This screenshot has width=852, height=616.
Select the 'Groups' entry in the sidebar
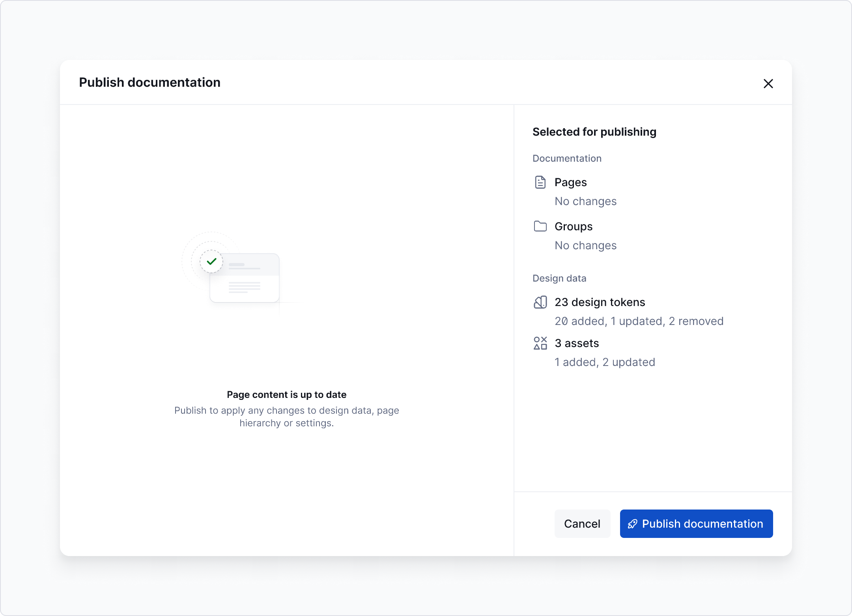(573, 226)
